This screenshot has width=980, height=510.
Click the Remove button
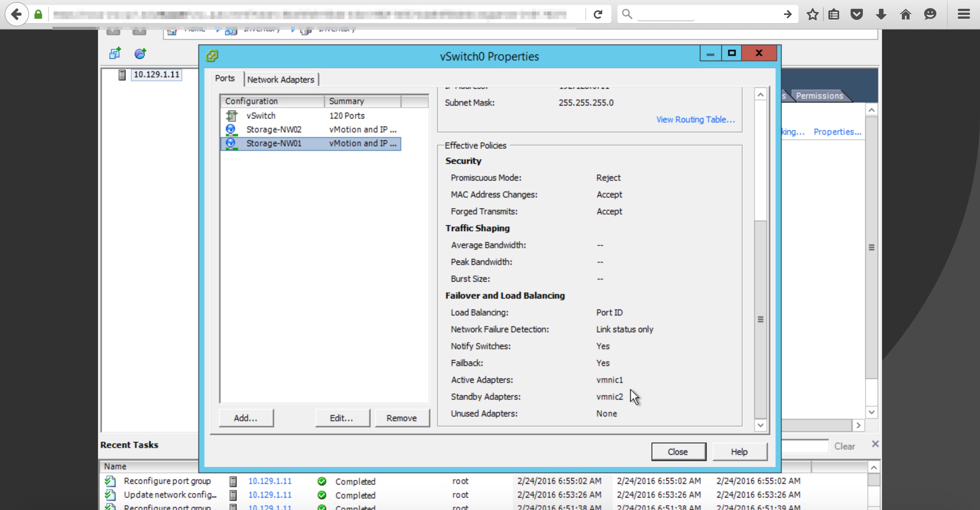[402, 418]
